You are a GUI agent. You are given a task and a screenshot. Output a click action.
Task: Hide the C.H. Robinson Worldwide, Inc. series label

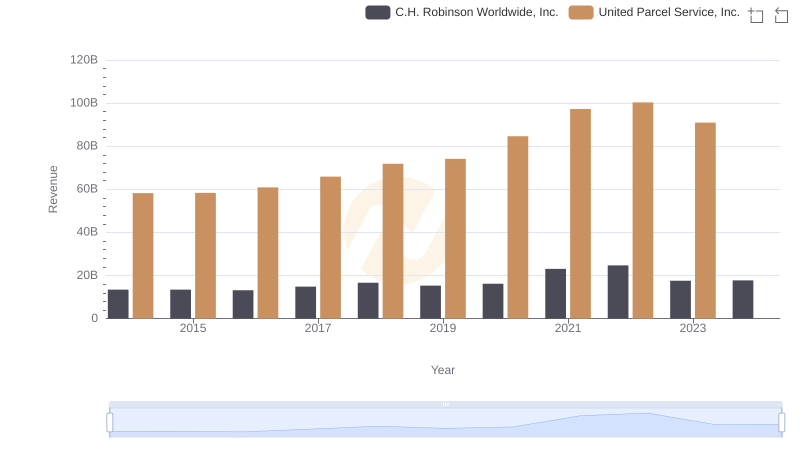point(477,12)
